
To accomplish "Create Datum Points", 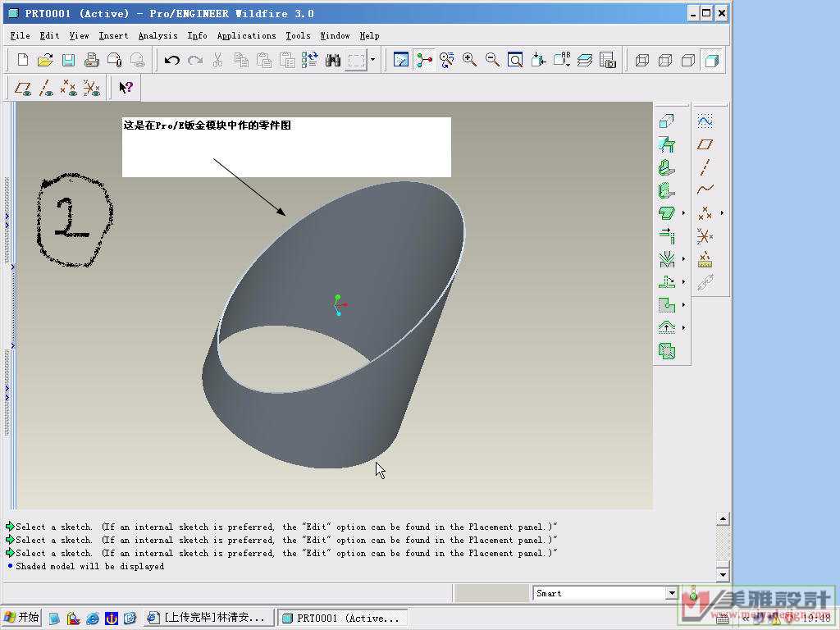I will [705, 213].
